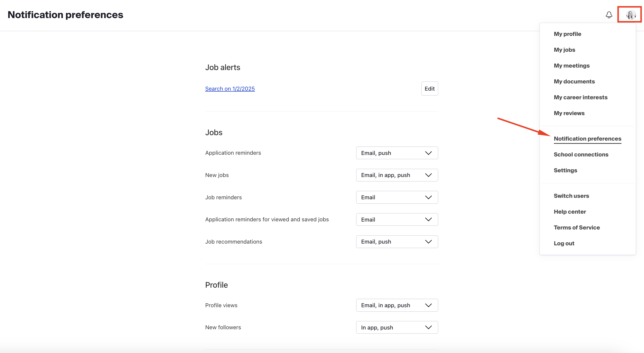
Task: Expand the New followers dropdown
Action: click(397, 327)
